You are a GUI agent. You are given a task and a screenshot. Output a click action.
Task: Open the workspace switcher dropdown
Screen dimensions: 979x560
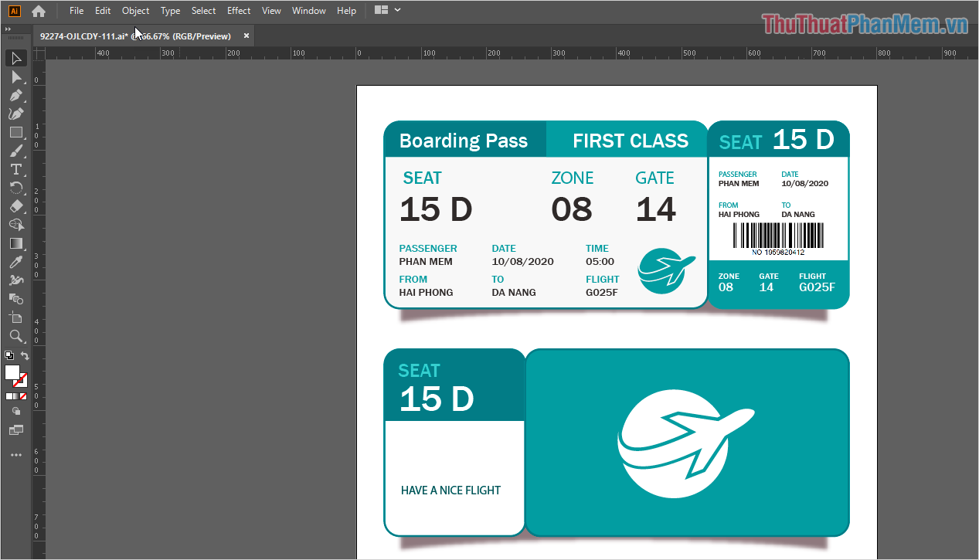[x=387, y=10]
